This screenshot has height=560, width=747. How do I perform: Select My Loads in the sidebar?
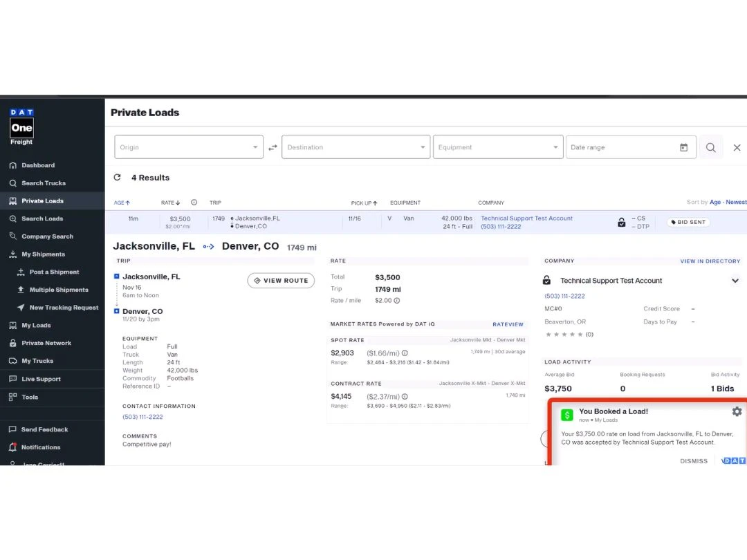click(x=36, y=326)
